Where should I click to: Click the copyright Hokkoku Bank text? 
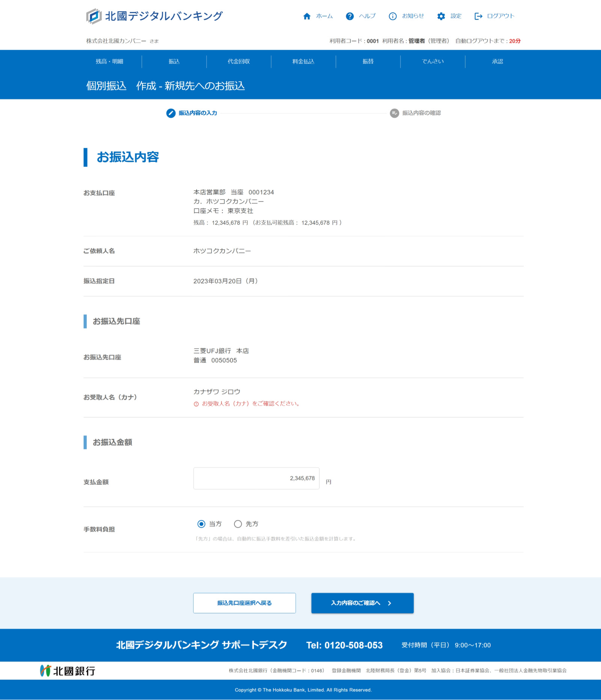[303, 690]
